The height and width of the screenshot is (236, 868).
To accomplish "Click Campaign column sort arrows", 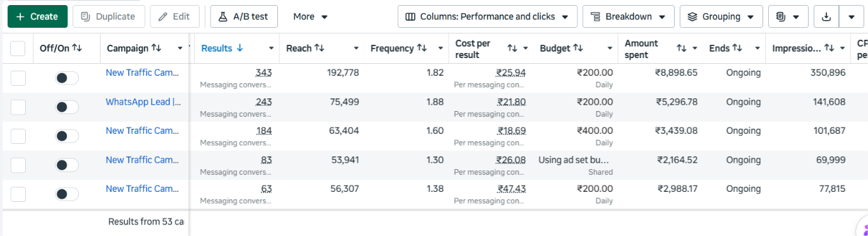I will 157,48.
